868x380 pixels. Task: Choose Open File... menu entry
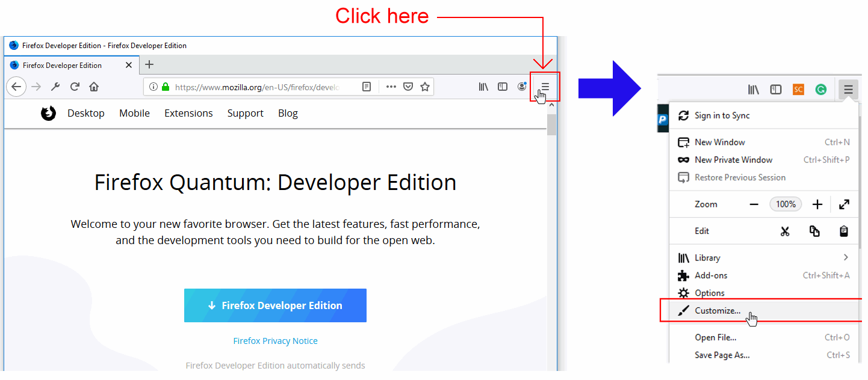(x=764, y=337)
